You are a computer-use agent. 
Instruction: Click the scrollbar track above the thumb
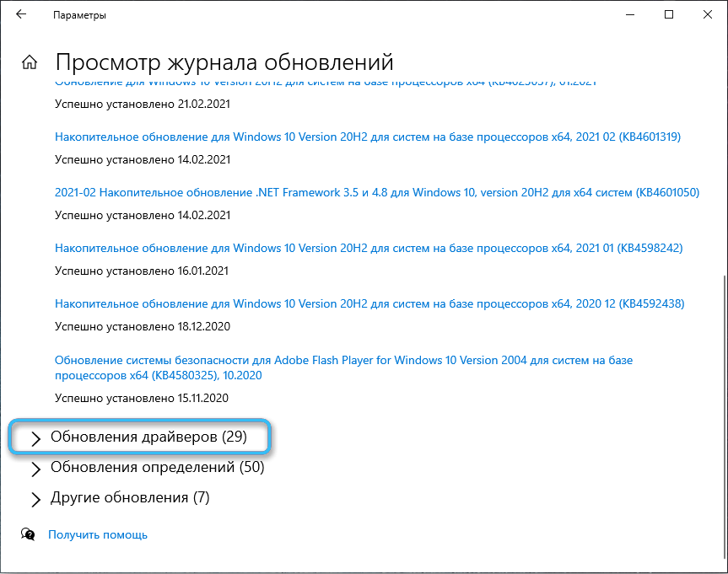pos(722,169)
